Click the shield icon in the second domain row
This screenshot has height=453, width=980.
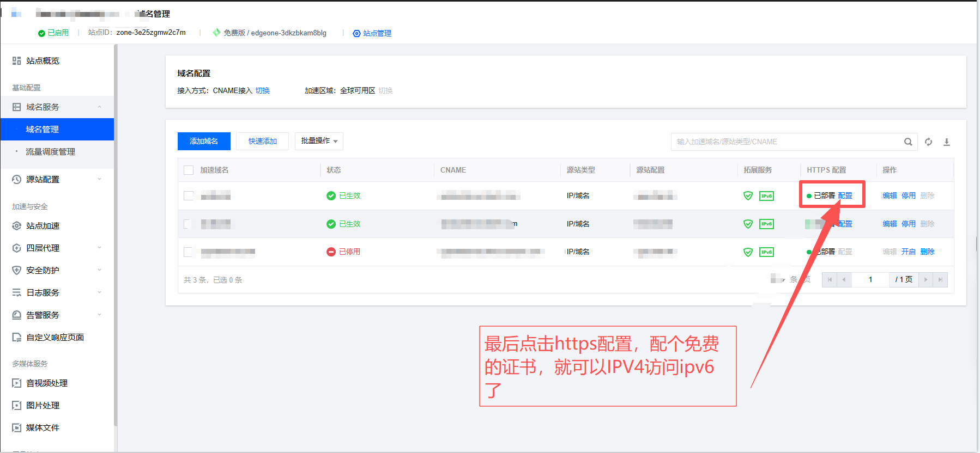click(x=748, y=224)
